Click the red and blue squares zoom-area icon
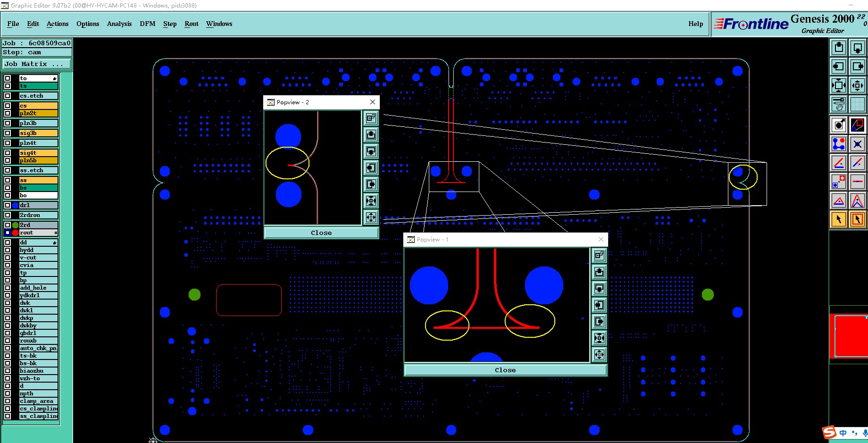Image resolution: width=868 pixels, height=443 pixels. click(858, 125)
